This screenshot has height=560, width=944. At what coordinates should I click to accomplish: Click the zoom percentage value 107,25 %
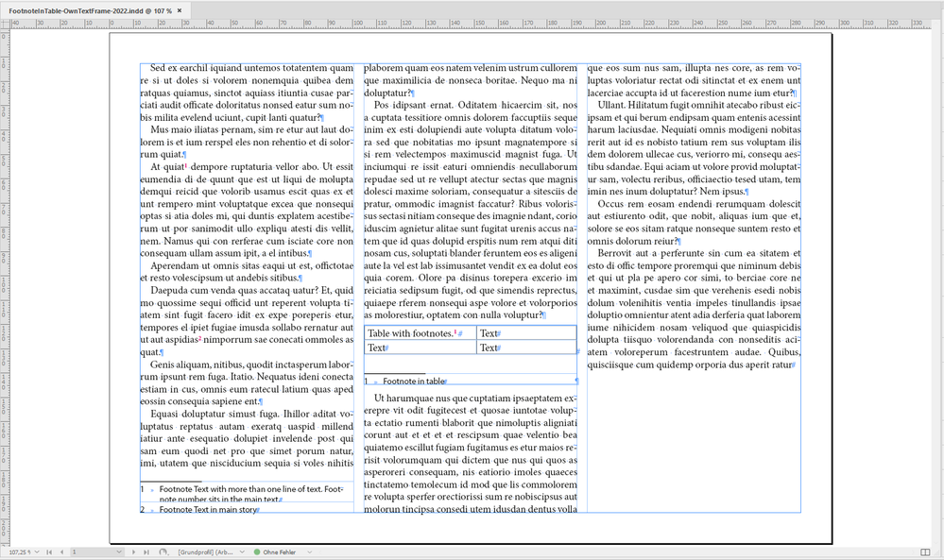[x=19, y=551]
